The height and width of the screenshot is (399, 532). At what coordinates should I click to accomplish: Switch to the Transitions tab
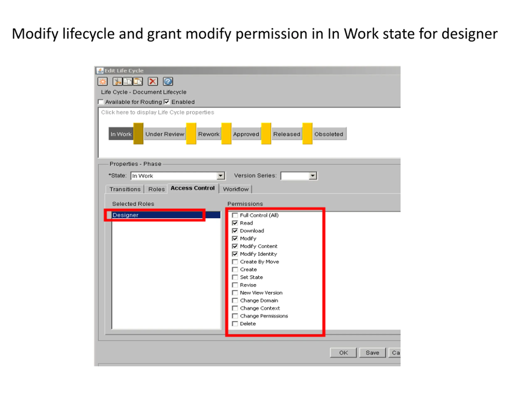125,189
